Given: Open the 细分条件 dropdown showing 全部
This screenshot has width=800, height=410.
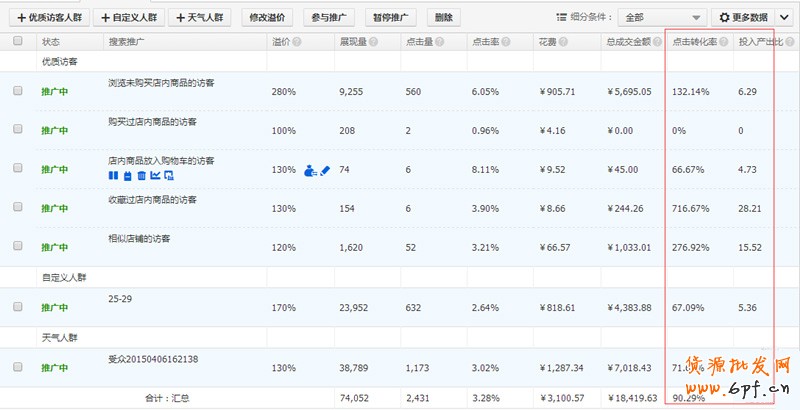Looking at the screenshot, I should pyautogui.click(x=661, y=17).
